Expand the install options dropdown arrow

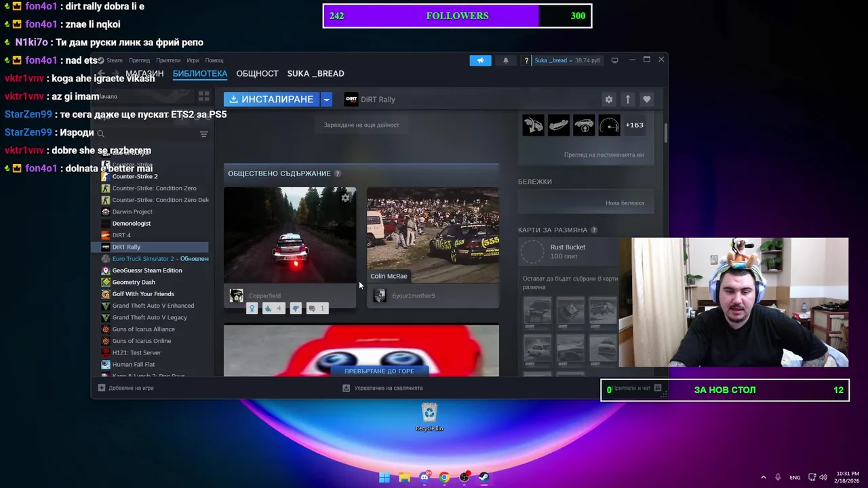pos(326,99)
